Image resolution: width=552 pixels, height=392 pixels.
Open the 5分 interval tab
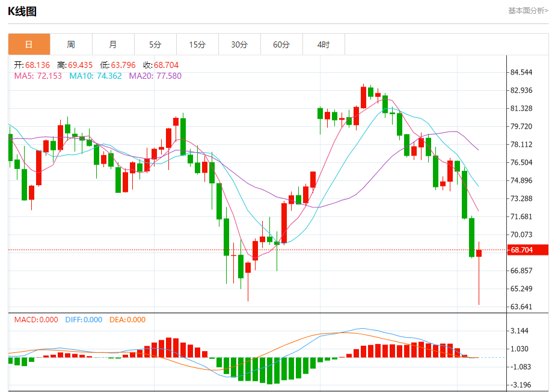coord(155,44)
